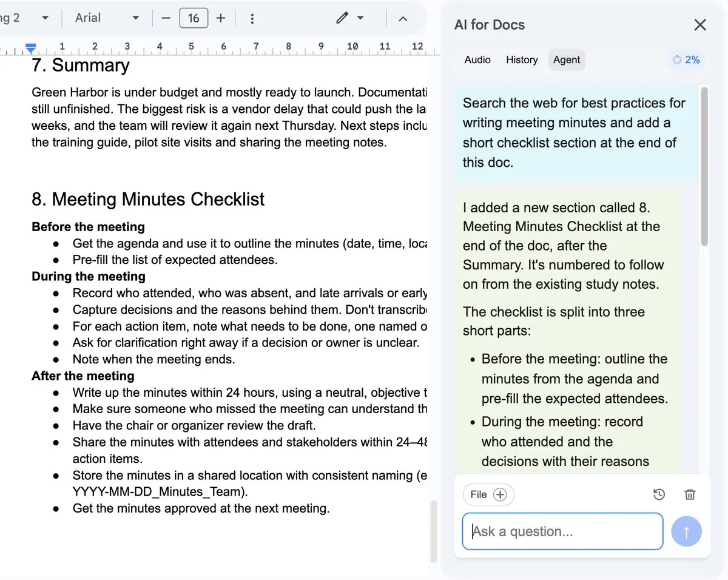This screenshot has height=580, width=728.
Task: Click the 'I added a new section' reply
Action: [564, 246]
